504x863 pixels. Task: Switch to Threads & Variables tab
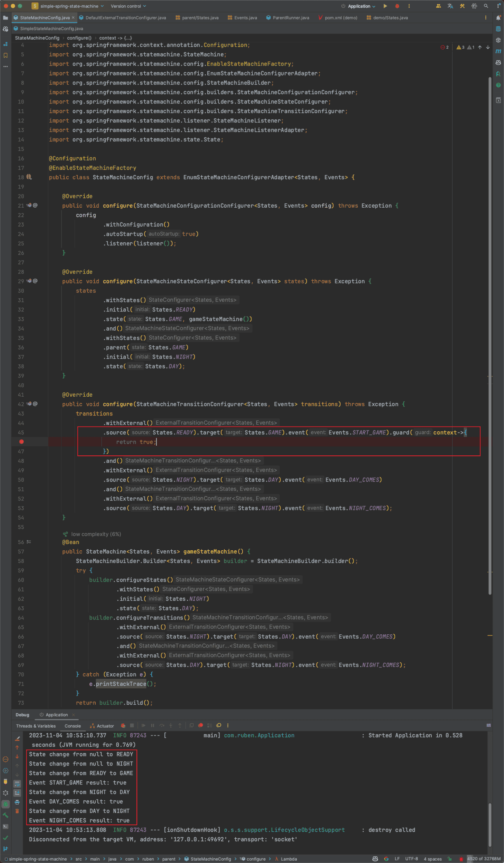[x=36, y=726]
